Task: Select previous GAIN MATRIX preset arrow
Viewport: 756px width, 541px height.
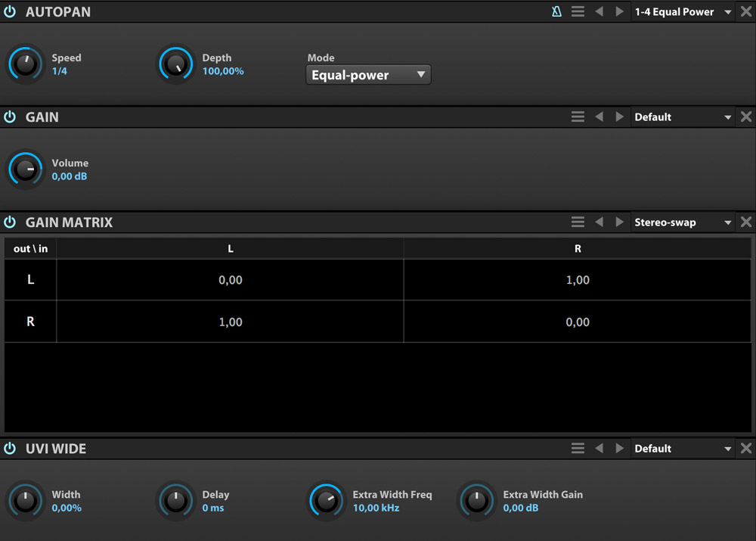Action: pos(600,222)
